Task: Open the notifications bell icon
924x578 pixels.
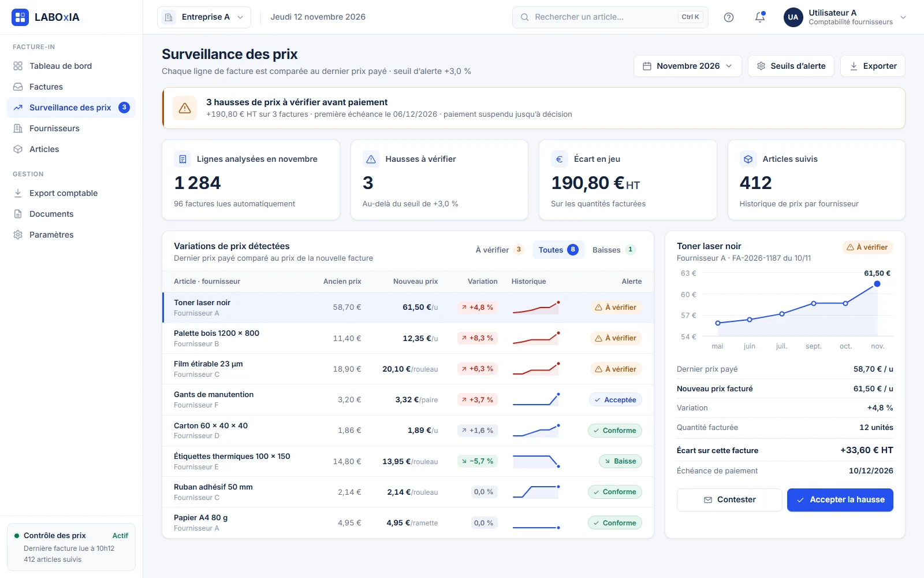Action: [760, 17]
